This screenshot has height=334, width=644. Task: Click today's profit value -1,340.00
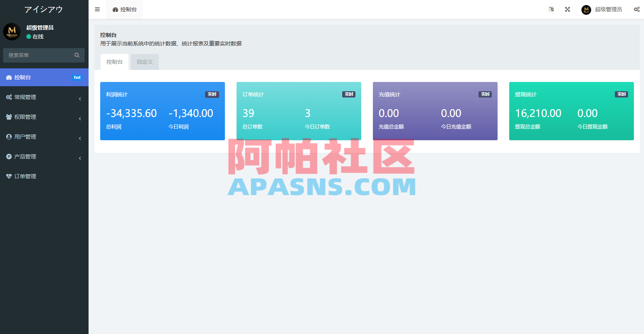point(191,113)
